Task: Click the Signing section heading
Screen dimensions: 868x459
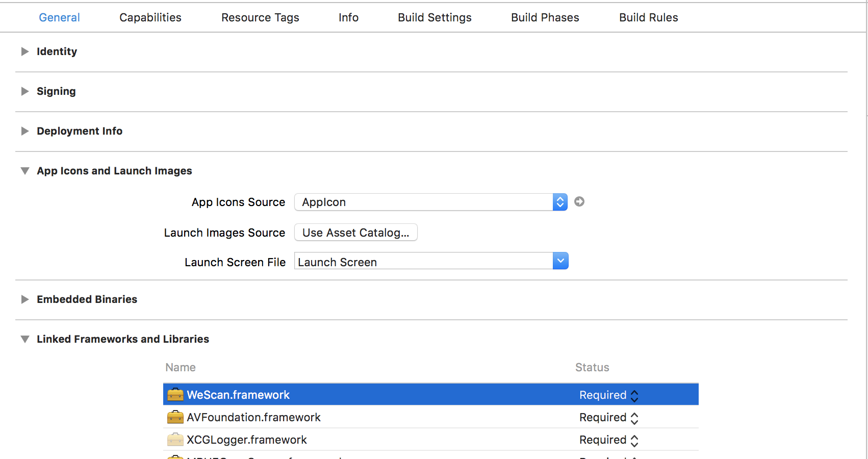Action: pyautogui.click(x=56, y=91)
